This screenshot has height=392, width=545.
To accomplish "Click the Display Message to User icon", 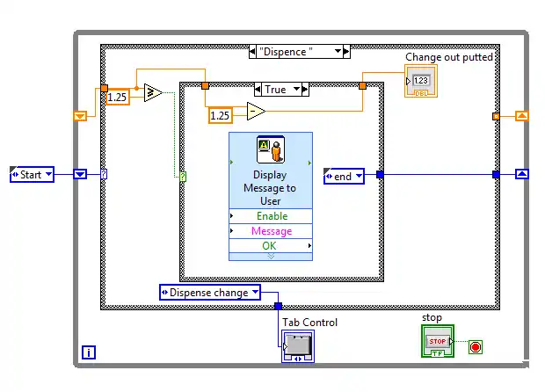I will point(270,150).
